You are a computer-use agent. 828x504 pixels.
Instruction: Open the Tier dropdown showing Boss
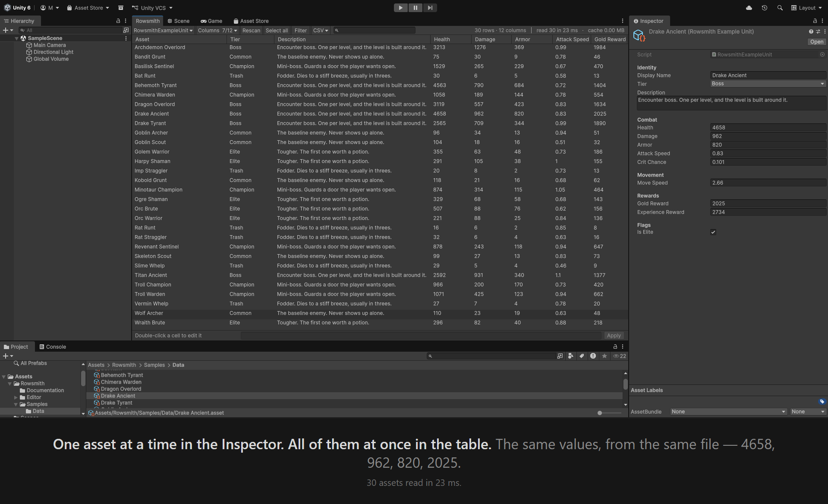pyautogui.click(x=768, y=84)
